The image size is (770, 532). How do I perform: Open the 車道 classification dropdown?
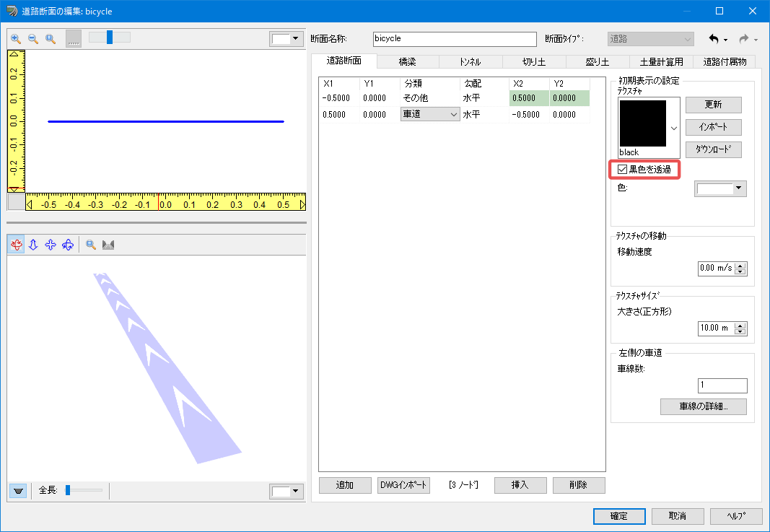[x=430, y=115]
